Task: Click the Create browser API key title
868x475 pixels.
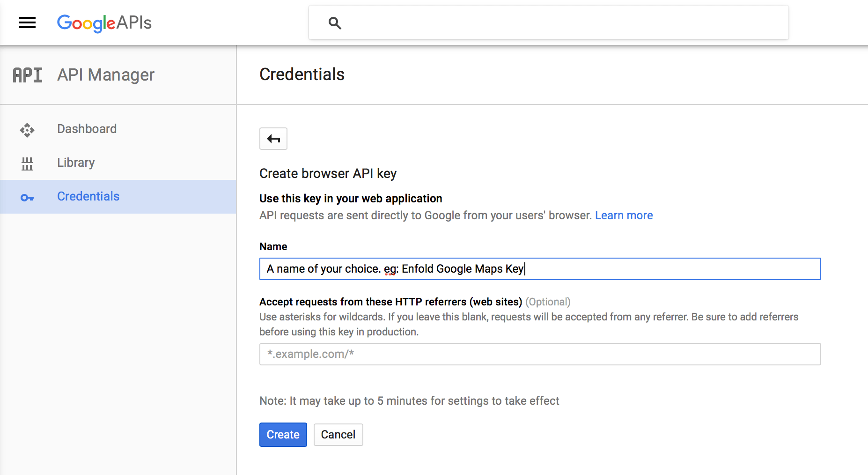Action: click(328, 173)
